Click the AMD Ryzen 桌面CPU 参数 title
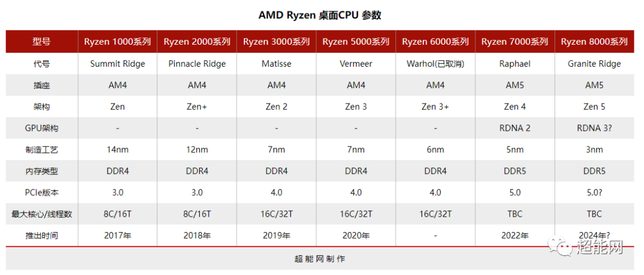 coord(320,15)
